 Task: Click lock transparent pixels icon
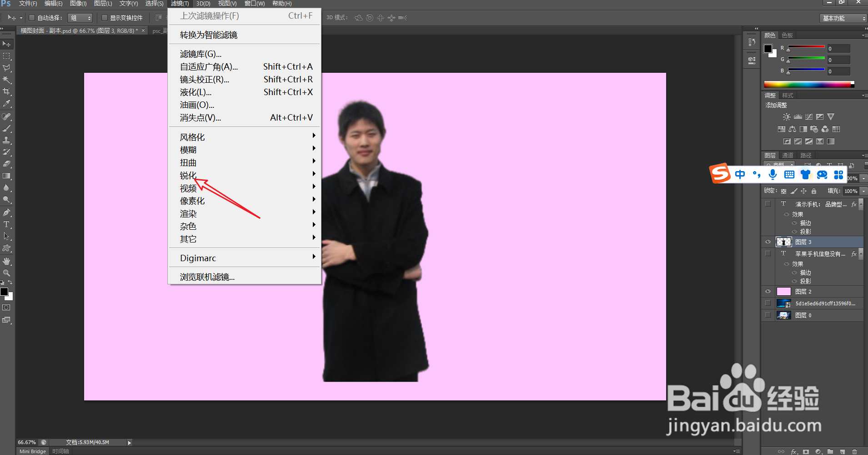pyautogui.click(x=783, y=191)
